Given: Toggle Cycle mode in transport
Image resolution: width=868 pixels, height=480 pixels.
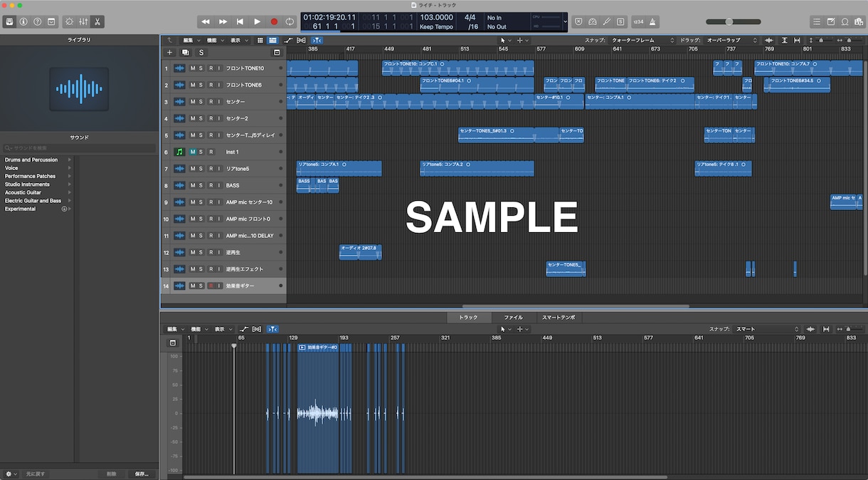Looking at the screenshot, I should [290, 21].
